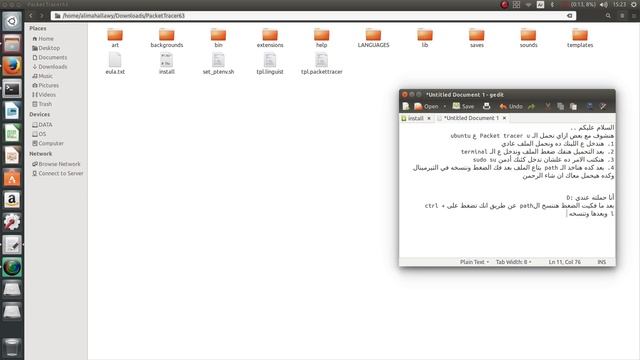This screenshot has height=360, width=640.
Task: Click the Ln 11, Col 76 status text
Action: (x=564, y=262)
